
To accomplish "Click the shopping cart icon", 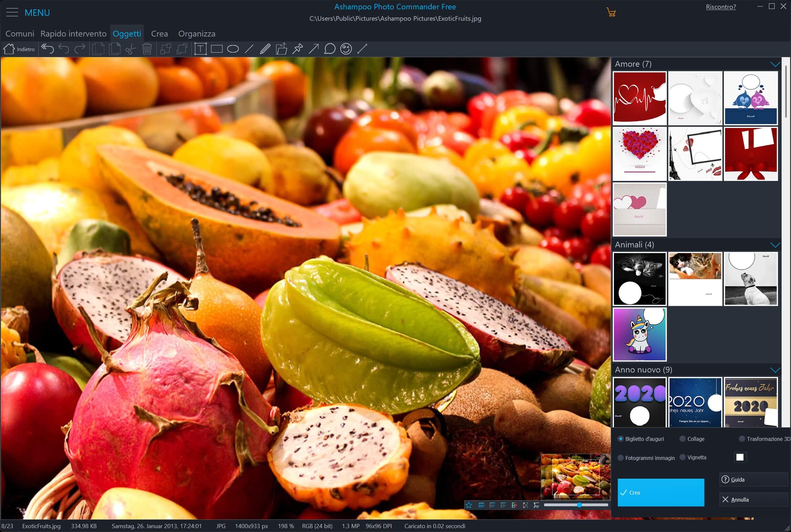I will [611, 13].
